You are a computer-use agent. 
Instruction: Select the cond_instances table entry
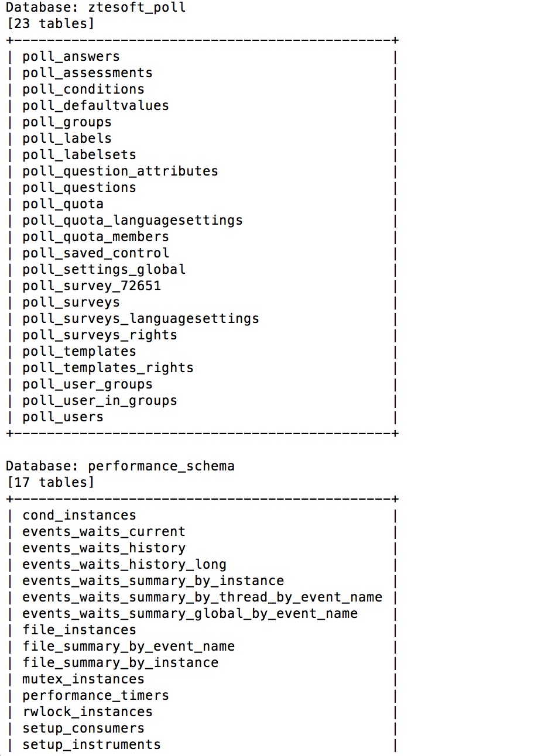(79, 516)
